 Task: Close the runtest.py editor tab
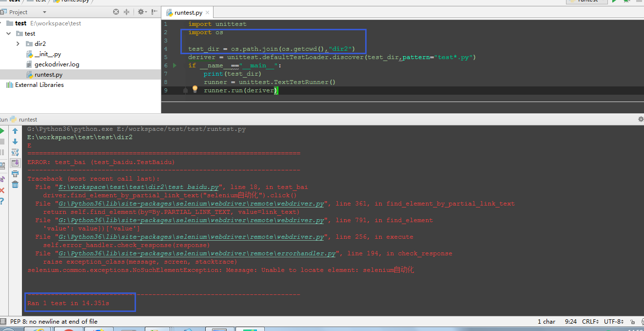pyautogui.click(x=208, y=13)
